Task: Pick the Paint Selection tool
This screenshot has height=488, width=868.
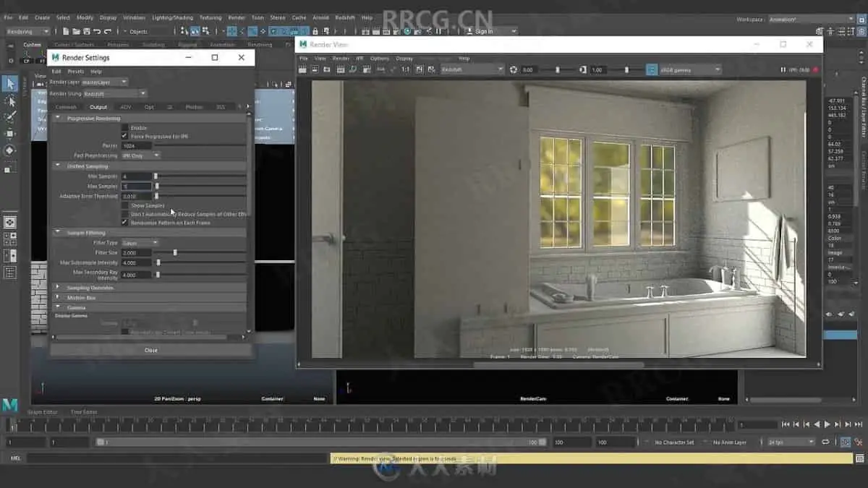Action: [10, 117]
